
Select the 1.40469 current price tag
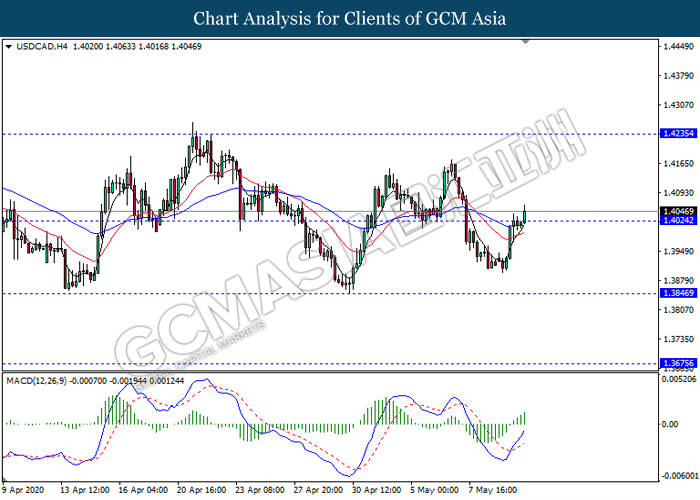[x=676, y=212]
